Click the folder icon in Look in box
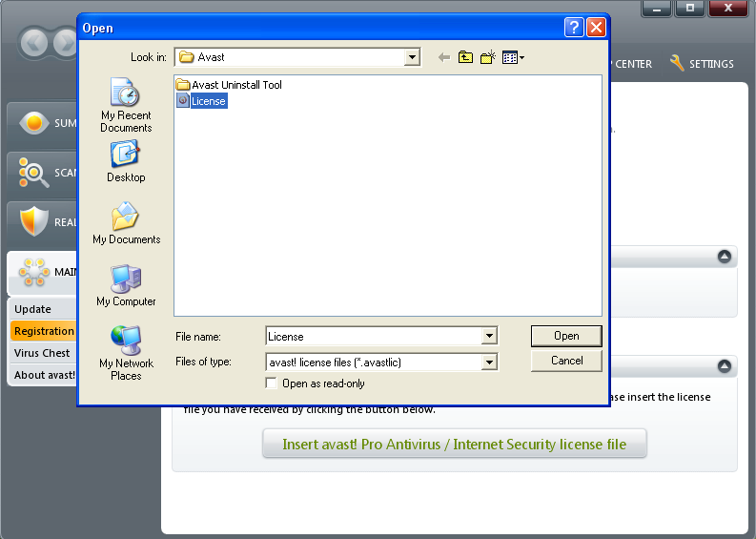Image resolution: width=756 pixels, height=539 pixels. (x=187, y=57)
